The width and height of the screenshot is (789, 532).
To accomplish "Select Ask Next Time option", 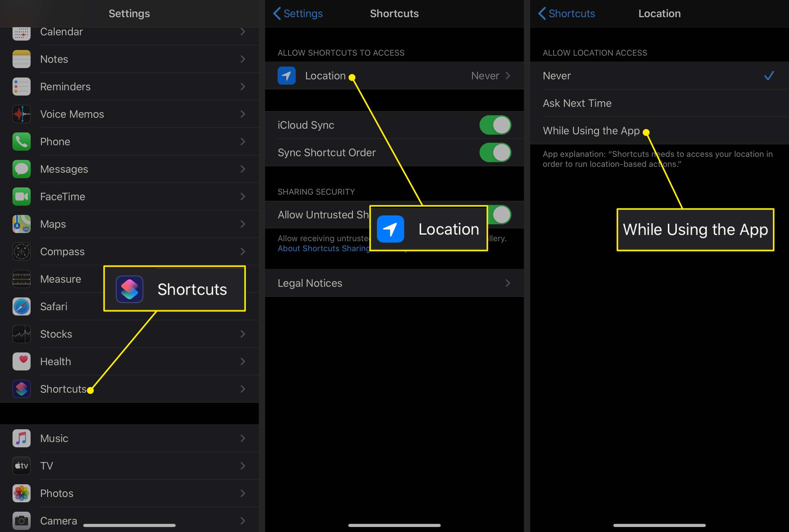I will click(658, 103).
